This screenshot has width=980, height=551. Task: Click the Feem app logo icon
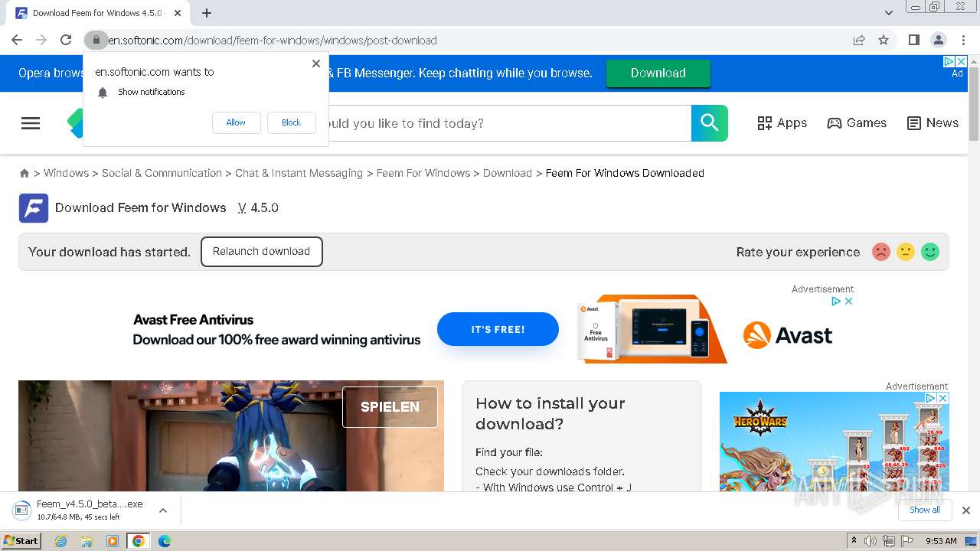tap(34, 208)
